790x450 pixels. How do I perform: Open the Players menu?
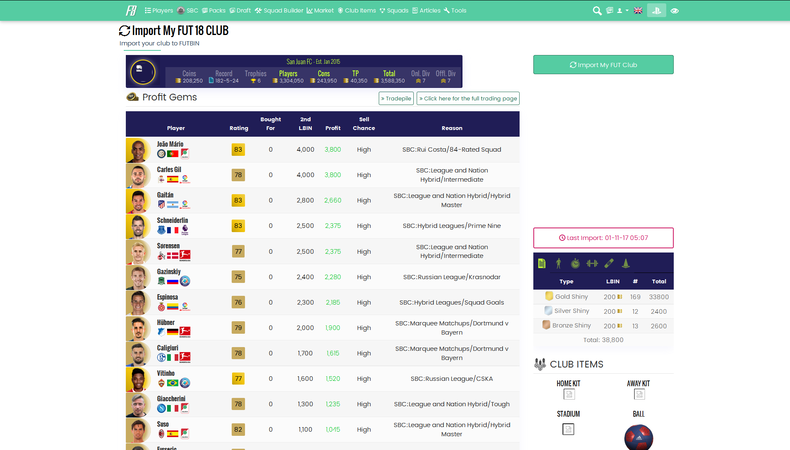point(159,10)
